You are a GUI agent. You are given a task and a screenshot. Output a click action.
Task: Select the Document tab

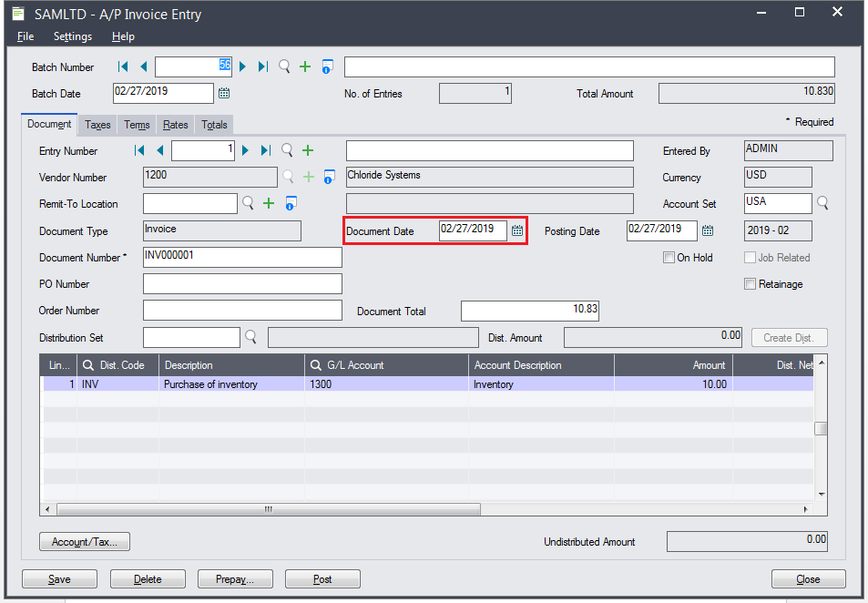tap(49, 124)
